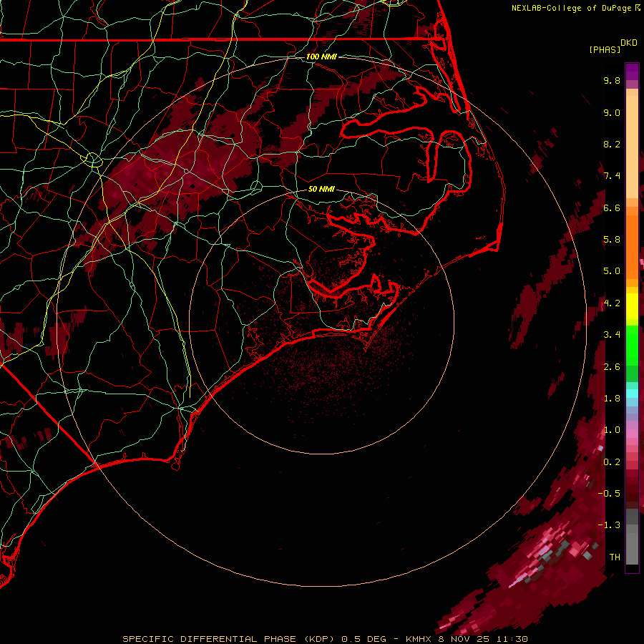The image size is (644, 644).
Task: Click the 9.8 value on color scale
Action: (612, 80)
